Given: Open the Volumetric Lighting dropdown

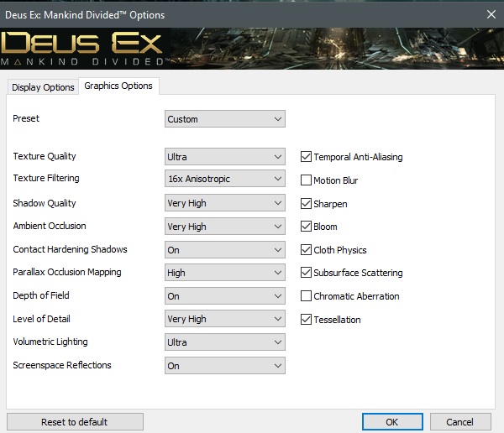Looking at the screenshot, I should 225,342.
